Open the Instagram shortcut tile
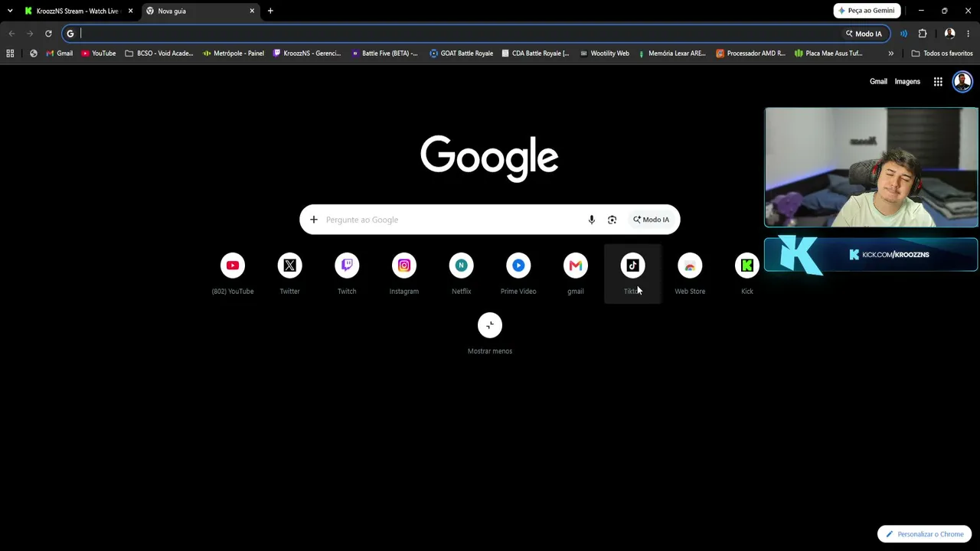 (x=404, y=273)
